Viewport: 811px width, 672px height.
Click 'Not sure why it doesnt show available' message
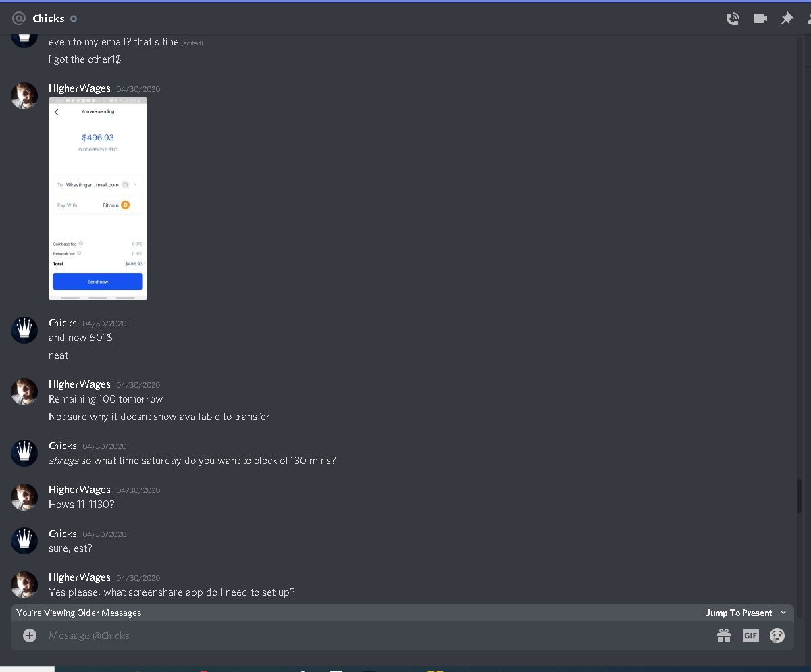159,417
